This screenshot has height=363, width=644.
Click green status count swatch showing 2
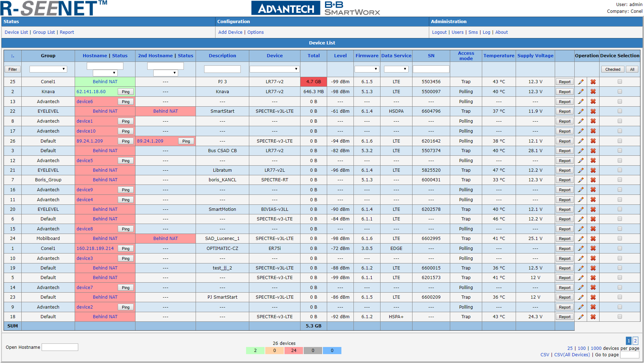[255, 351]
